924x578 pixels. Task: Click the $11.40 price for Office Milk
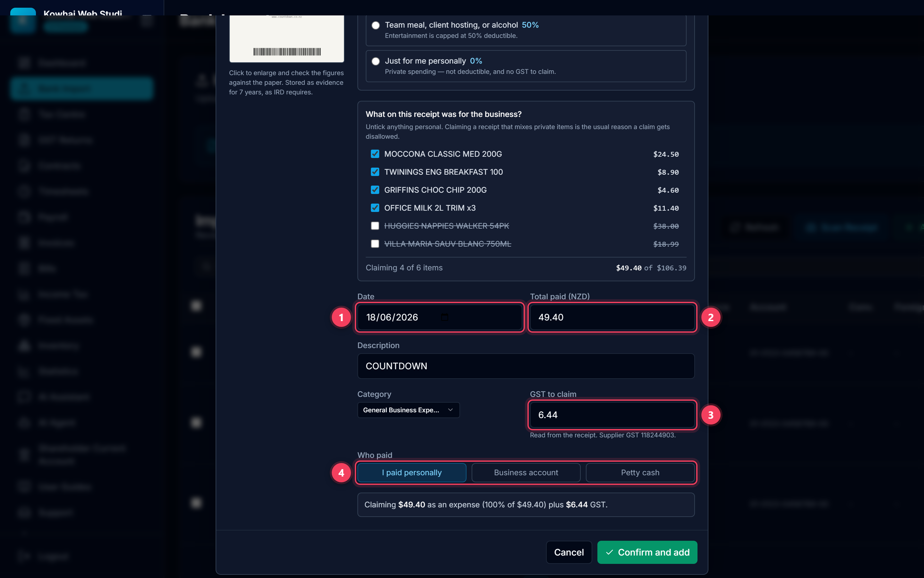(666, 208)
